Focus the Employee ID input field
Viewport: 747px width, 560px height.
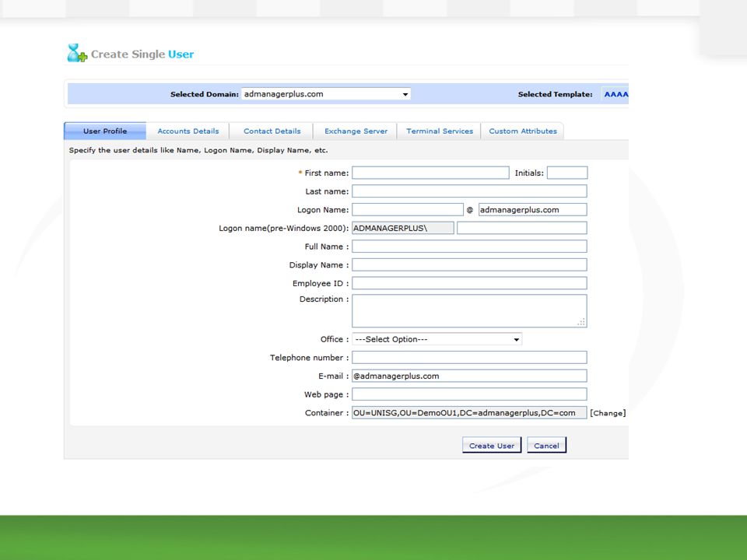(x=469, y=283)
